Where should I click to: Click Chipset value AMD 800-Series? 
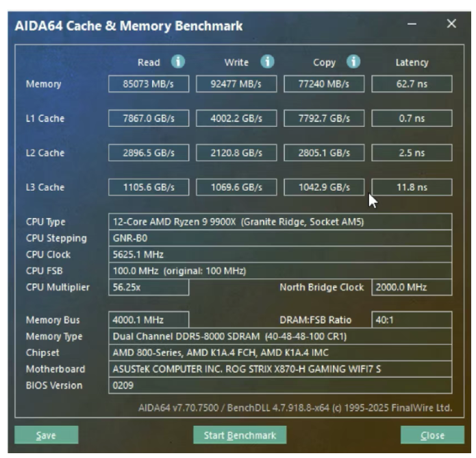click(x=280, y=352)
